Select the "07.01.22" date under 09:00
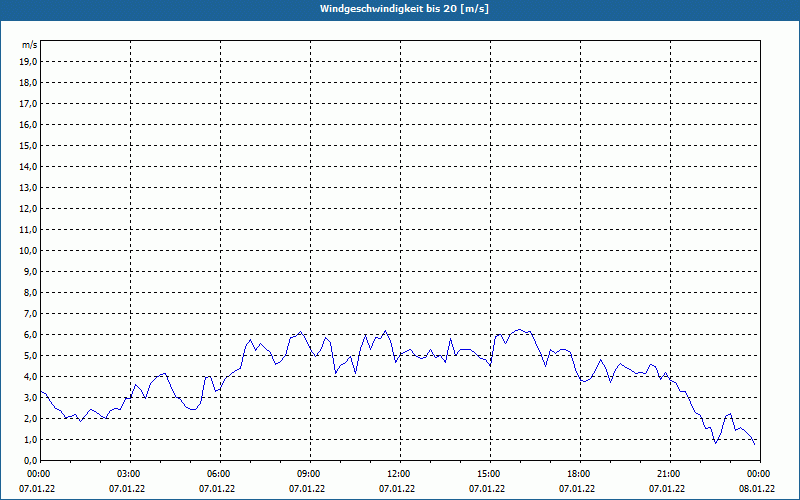 [x=307, y=489]
